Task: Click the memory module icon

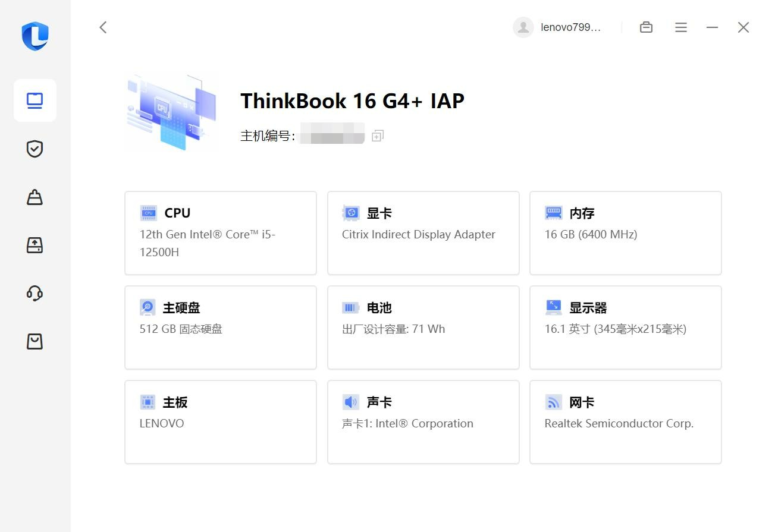Action: pyautogui.click(x=554, y=213)
